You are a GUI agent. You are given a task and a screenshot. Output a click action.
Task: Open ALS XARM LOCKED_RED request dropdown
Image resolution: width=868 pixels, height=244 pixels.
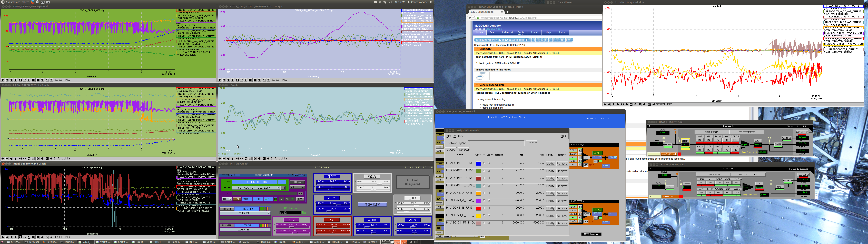[245, 229]
